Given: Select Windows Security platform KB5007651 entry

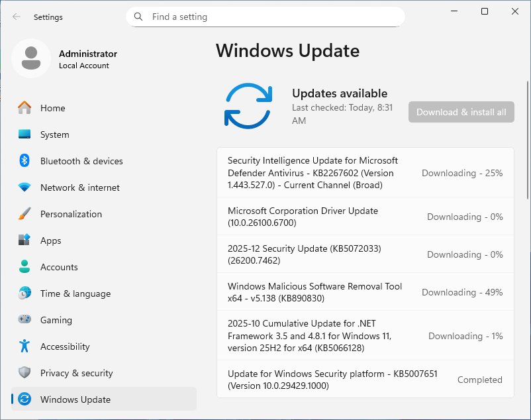Looking at the screenshot, I should point(365,379).
